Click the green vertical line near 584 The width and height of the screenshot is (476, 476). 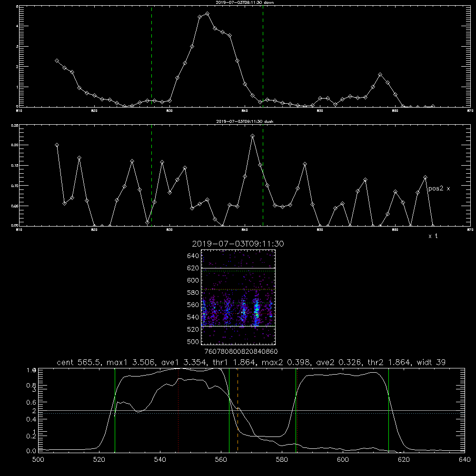(296, 410)
